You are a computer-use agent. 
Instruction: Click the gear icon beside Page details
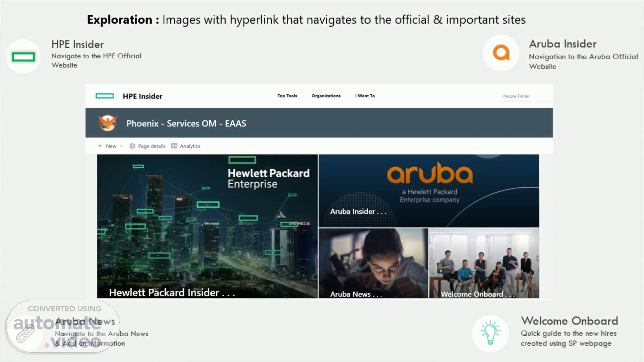132,146
